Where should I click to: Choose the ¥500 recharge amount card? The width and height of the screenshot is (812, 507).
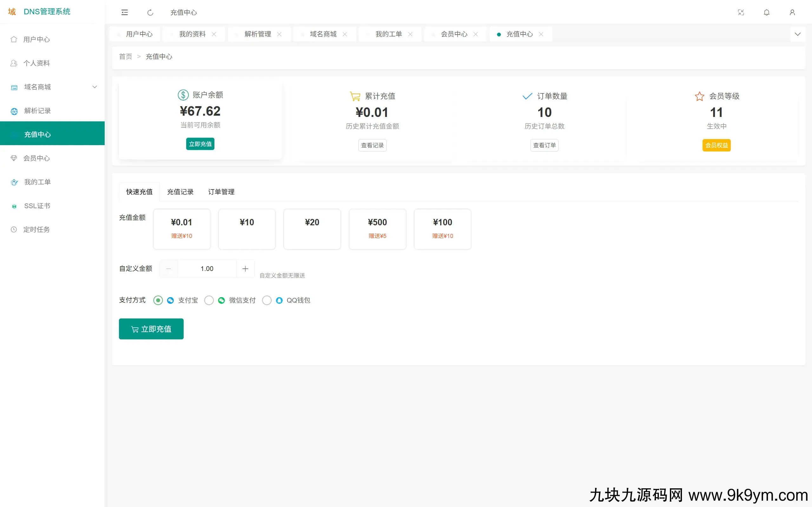click(x=377, y=229)
